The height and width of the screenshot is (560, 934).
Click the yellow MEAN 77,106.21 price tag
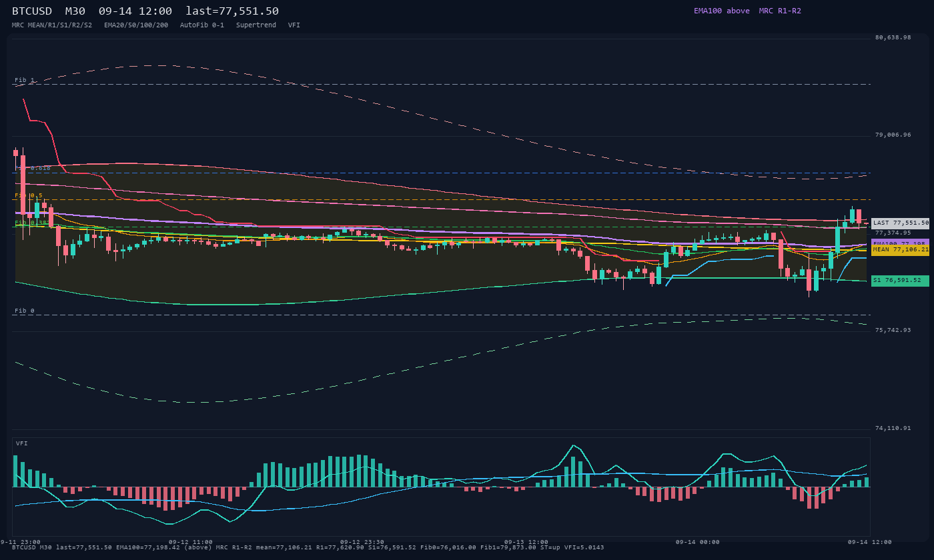coord(900,249)
